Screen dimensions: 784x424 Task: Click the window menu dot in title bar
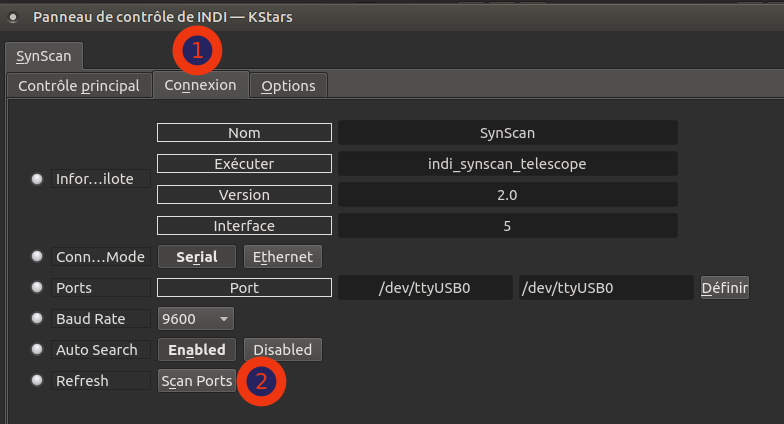click(x=13, y=17)
